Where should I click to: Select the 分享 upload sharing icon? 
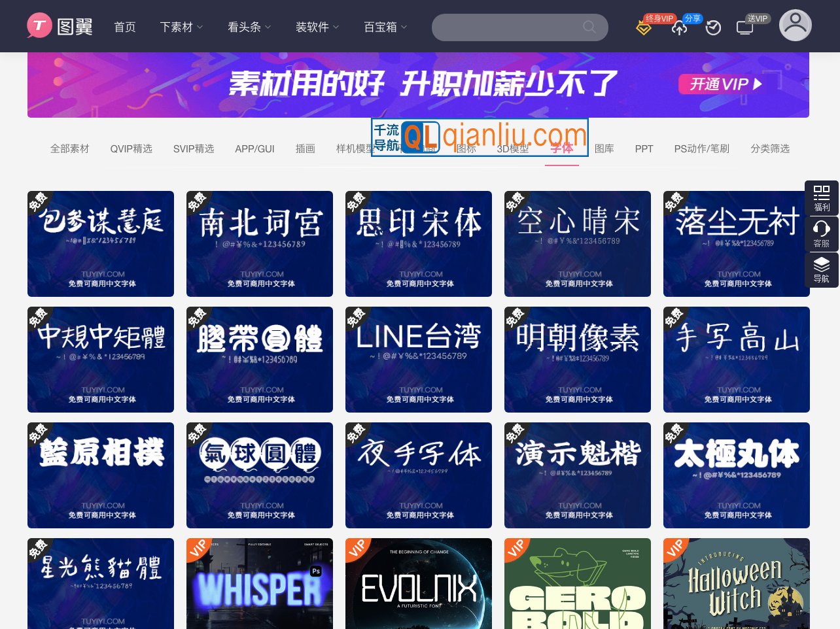(x=679, y=29)
